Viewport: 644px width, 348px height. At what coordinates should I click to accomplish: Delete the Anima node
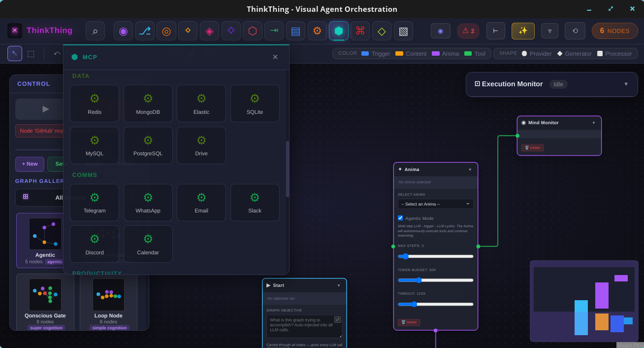409,322
